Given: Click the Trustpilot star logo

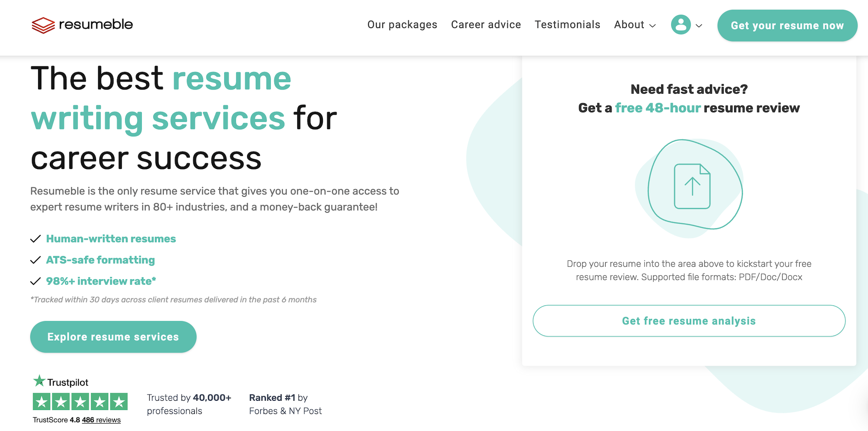Looking at the screenshot, I should (39, 380).
